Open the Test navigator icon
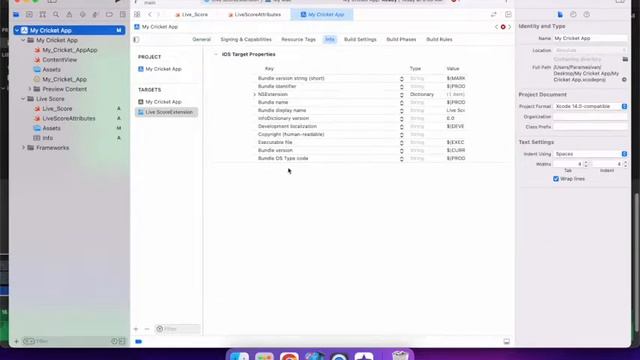This screenshot has width=640, height=360. 83,14
